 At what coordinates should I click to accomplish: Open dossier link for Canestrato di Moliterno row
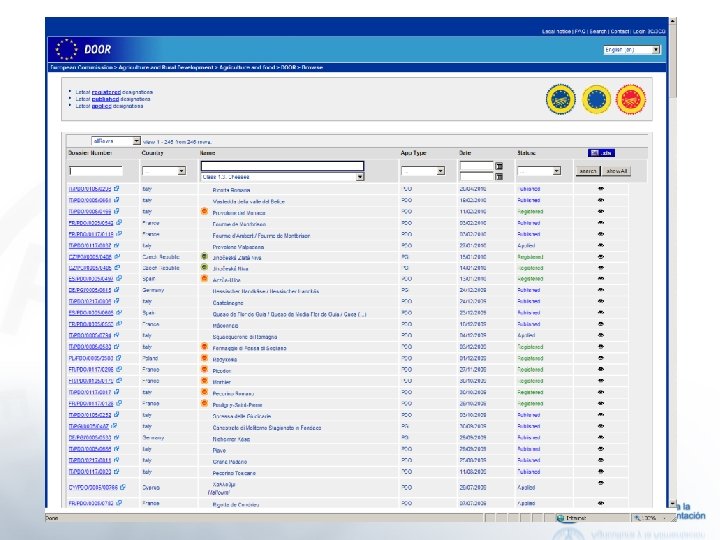click(x=89, y=426)
